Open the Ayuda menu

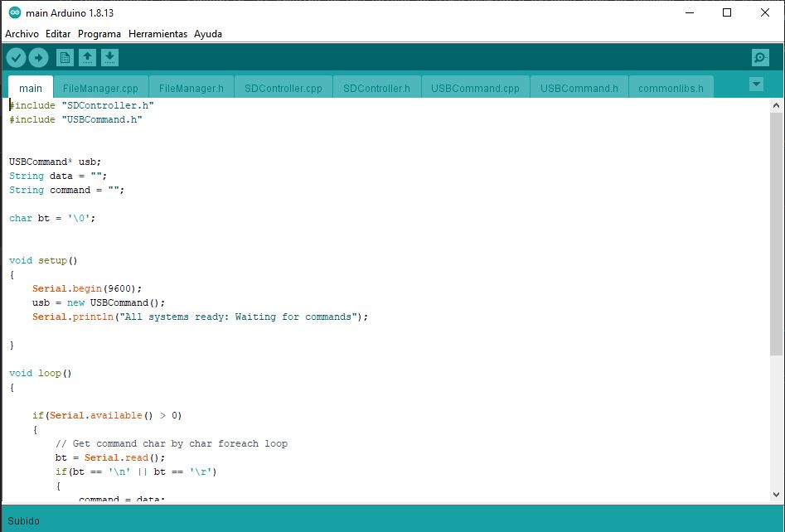pos(208,34)
